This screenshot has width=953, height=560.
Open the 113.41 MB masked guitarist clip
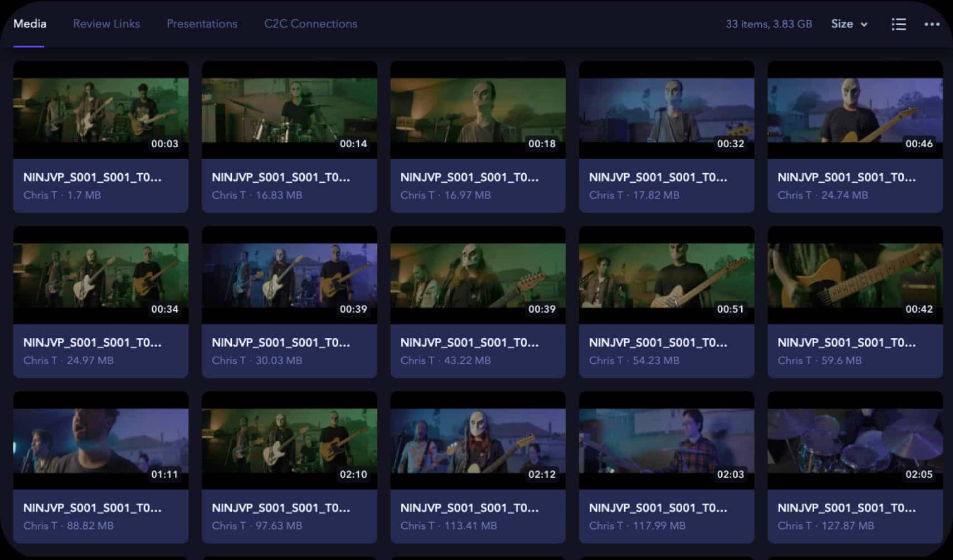click(478, 441)
